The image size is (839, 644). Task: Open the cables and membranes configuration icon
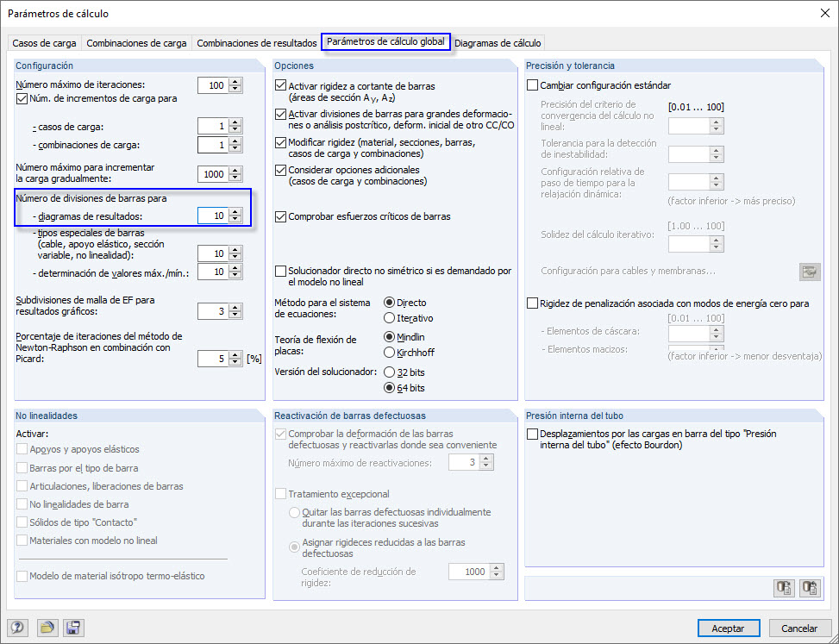[809, 271]
